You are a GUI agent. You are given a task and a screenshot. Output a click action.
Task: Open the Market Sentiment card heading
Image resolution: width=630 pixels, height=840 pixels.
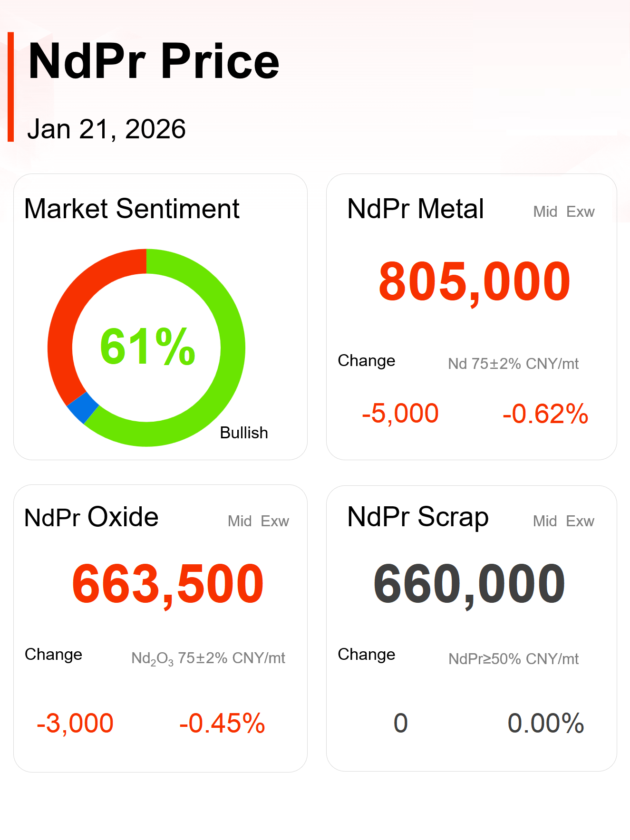(x=132, y=209)
